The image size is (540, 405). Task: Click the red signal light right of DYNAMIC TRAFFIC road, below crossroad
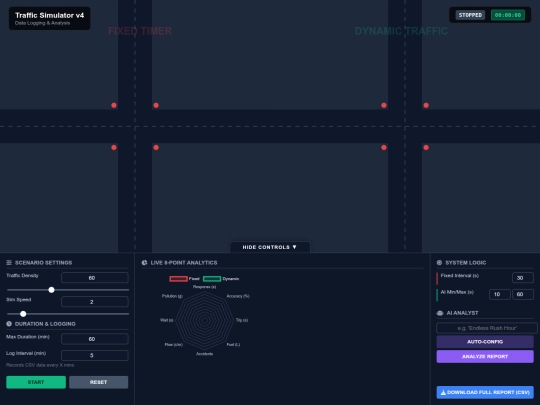[426, 147]
